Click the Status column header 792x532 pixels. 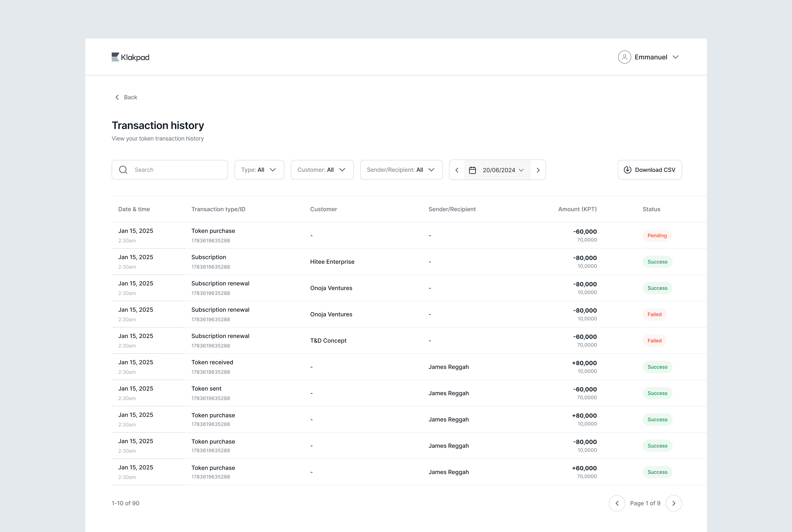651,209
